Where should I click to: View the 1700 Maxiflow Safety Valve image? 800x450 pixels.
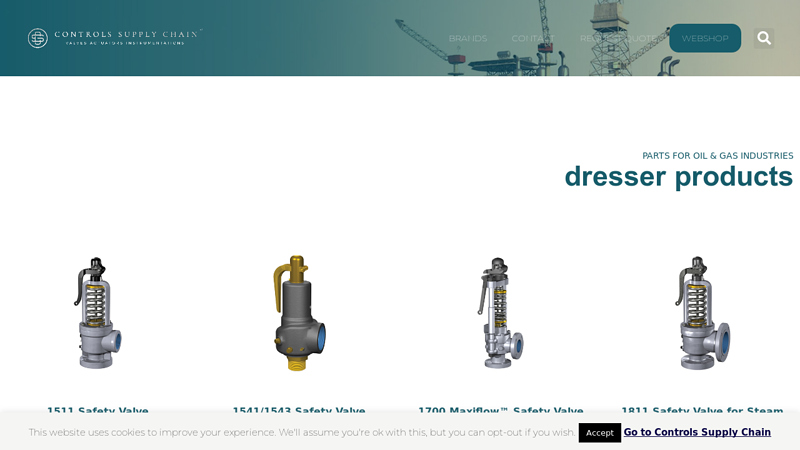point(501,313)
